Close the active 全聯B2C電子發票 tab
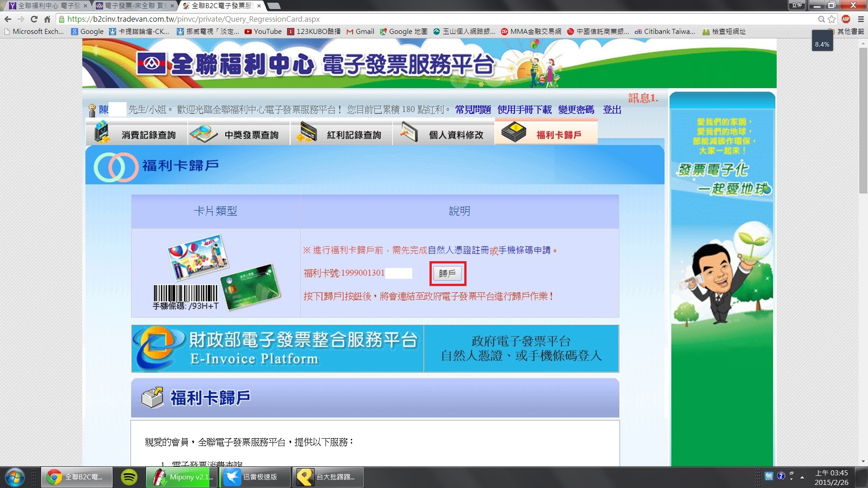The width and height of the screenshot is (868, 488). [x=259, y=6]
